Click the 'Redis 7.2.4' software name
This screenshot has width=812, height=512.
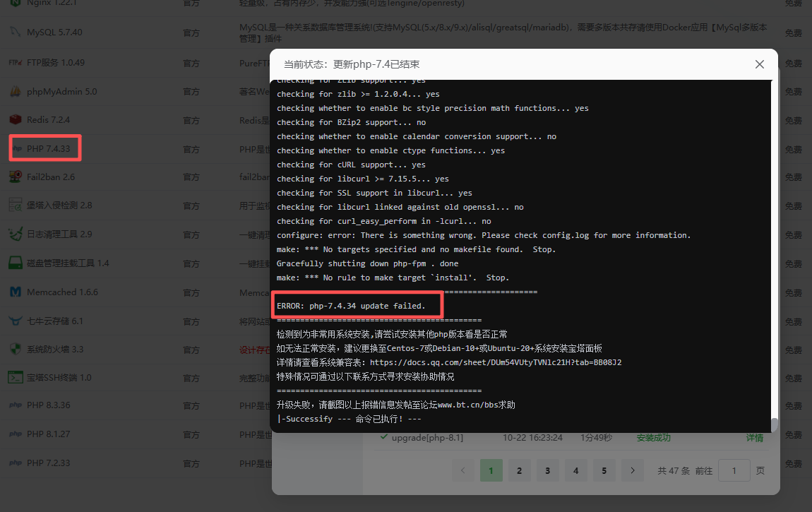48,120
